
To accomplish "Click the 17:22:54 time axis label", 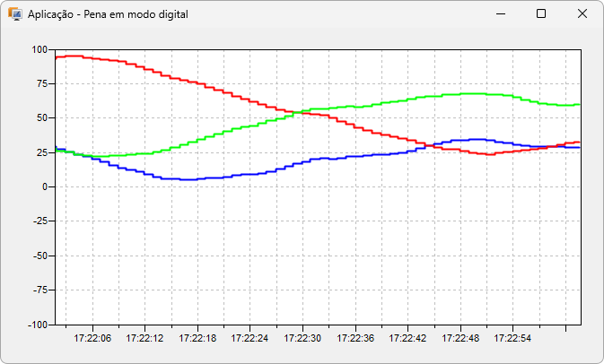I will coord(512,339).
